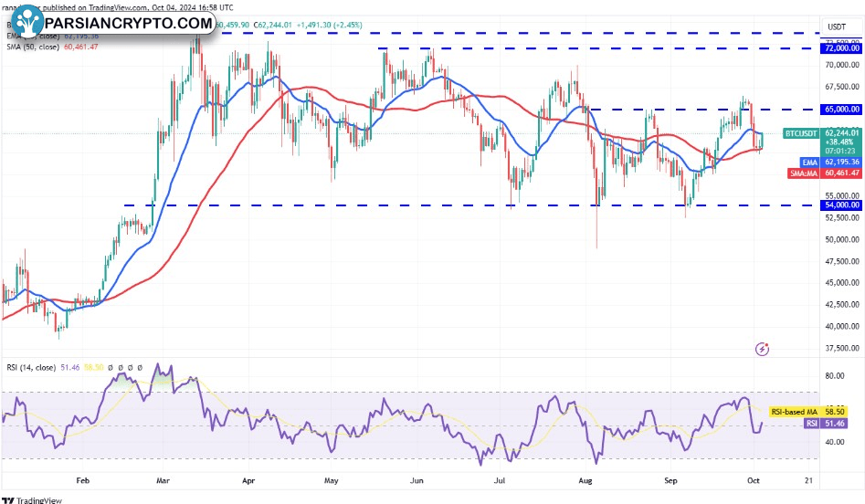This screenshot has width=865, height=504.
Task: Select the 54,000.00 blue price level label
Action: (x=841, y=205)
